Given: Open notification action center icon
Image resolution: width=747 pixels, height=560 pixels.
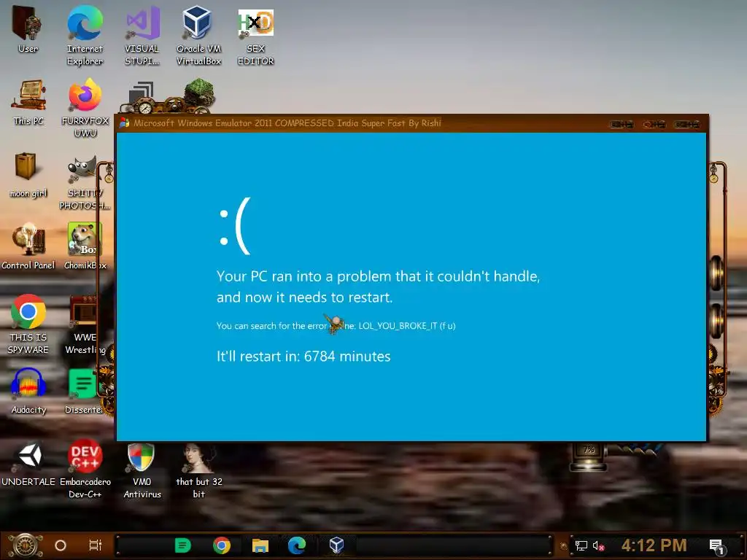Looking at the screenshot, I should click(x=717, y=546).
